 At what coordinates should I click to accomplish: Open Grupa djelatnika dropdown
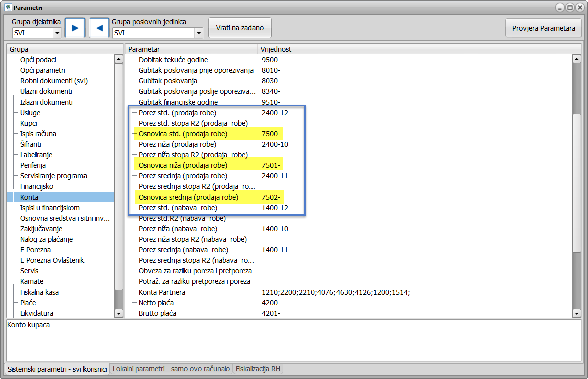57,33
